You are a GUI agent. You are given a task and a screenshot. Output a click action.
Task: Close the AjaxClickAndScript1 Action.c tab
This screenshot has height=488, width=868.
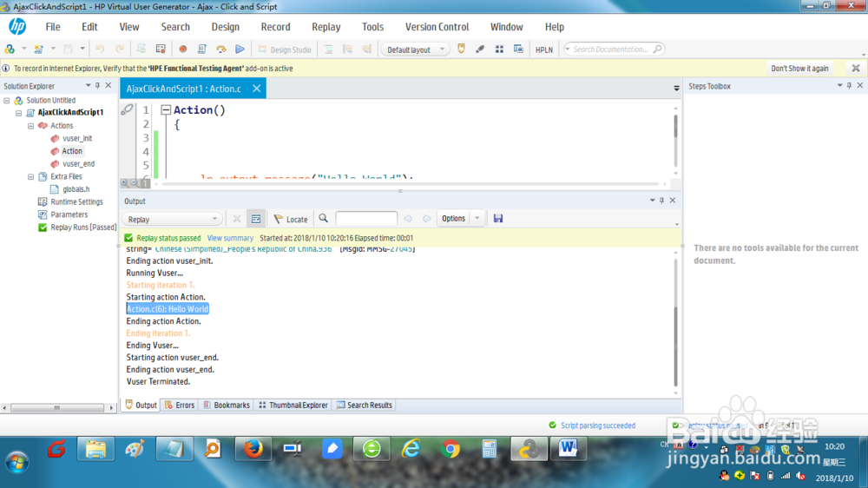coord(256,89)
